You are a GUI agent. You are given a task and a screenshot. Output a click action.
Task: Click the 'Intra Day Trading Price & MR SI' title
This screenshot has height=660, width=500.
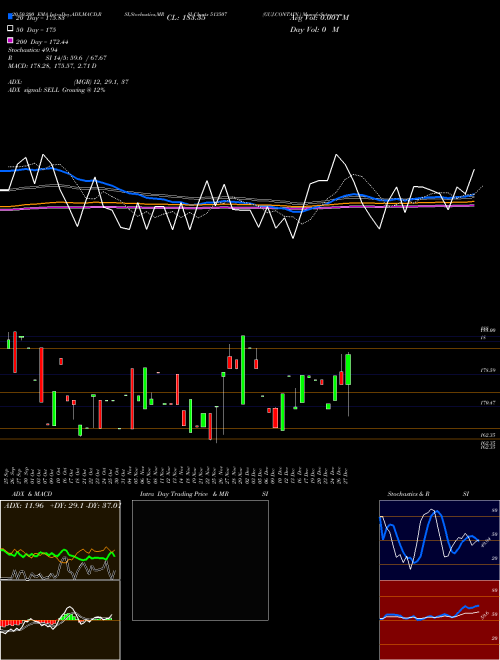point(204,494)
